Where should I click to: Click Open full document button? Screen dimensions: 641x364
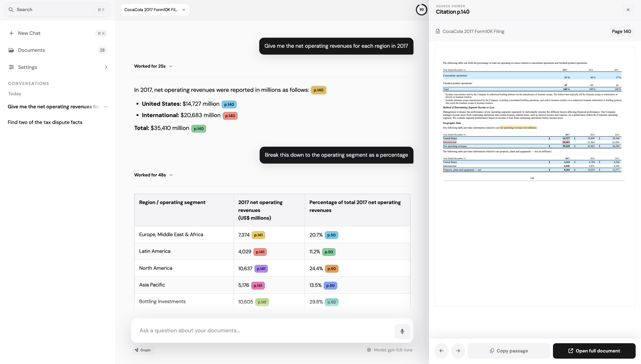594,351
